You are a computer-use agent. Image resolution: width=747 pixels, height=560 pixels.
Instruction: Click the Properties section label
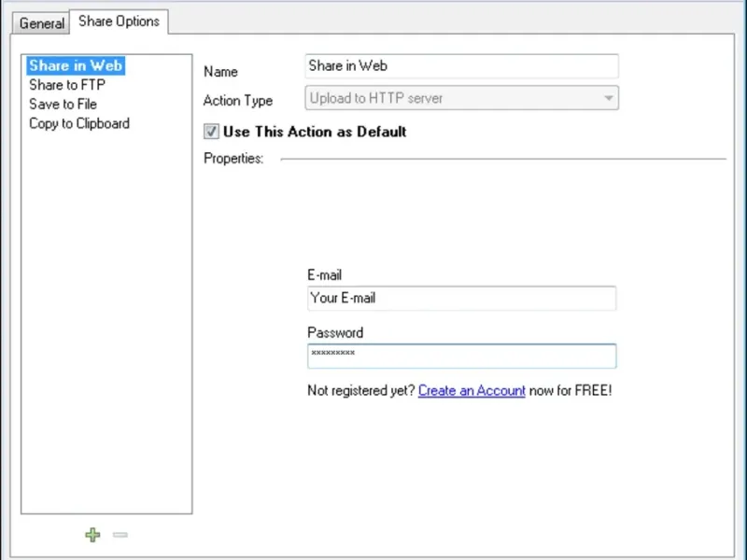(233, 159)
